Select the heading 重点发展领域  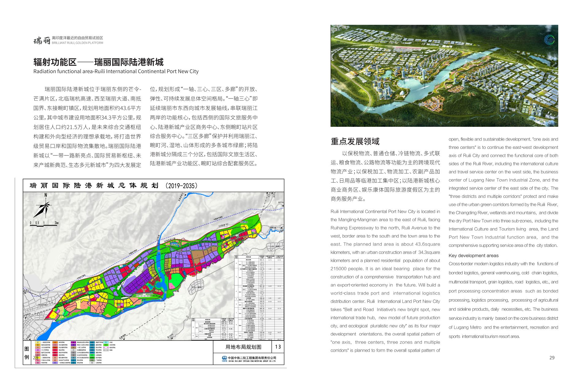pyautogui.click(x=355, y=142)
